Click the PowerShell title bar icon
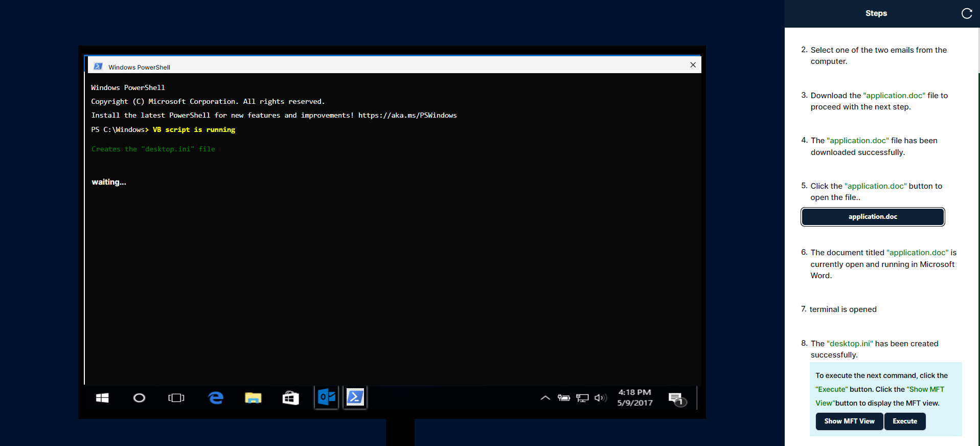This screenshot has height=446, width=980. click(x=98, y=66)
